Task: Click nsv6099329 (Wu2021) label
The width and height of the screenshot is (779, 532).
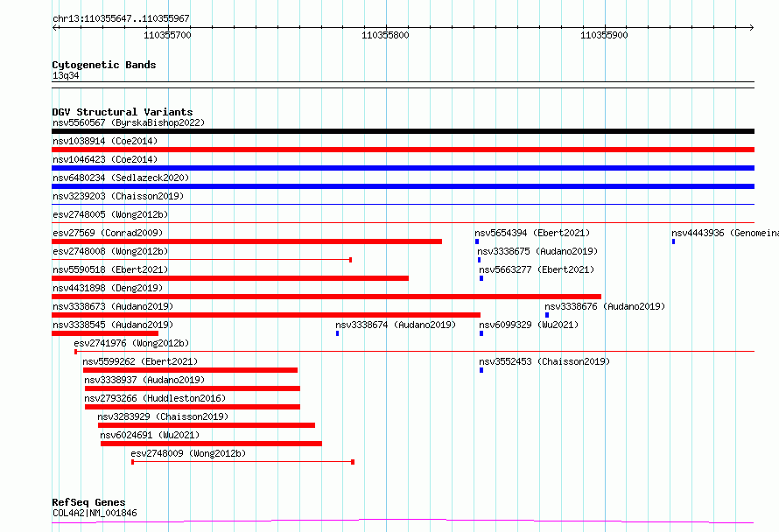Action: pos(529,325)
